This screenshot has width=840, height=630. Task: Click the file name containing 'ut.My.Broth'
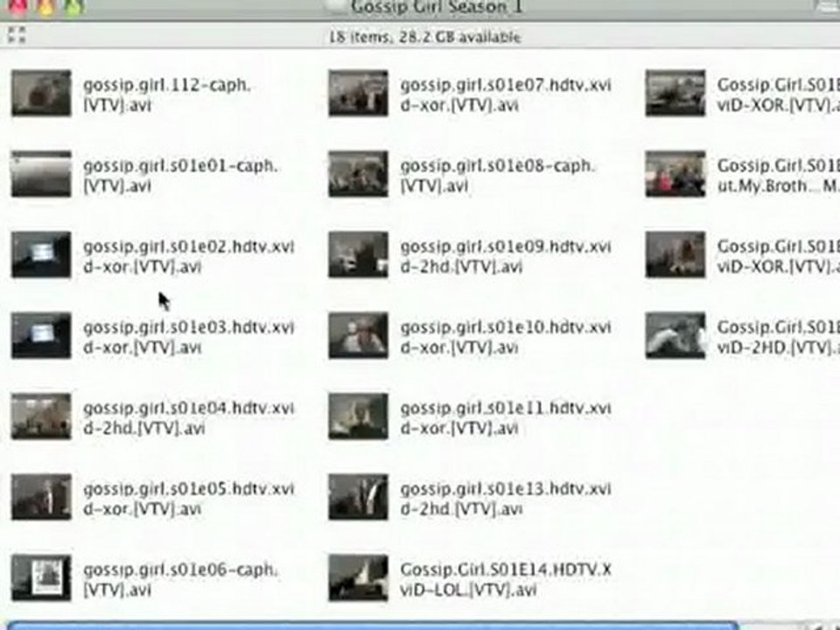tap(779, 176)
